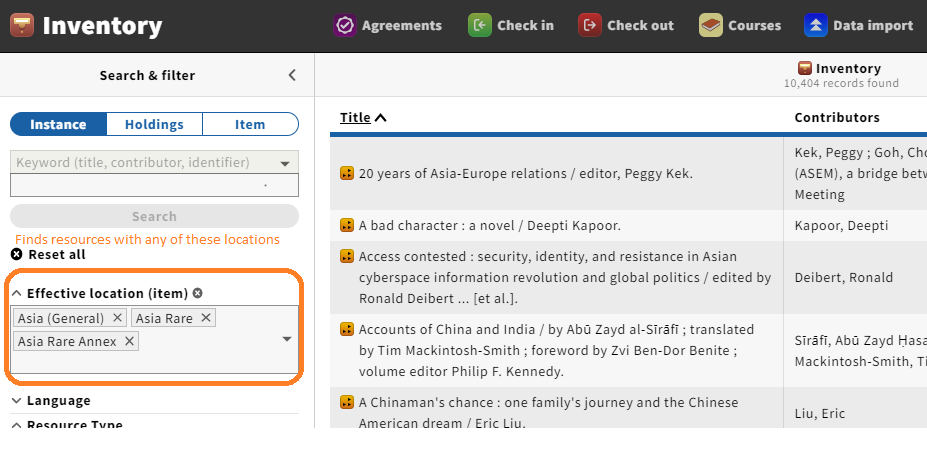Open the Courses app icon
The height and width of the screenshot is (460, 927).
[x=711, y=25]
